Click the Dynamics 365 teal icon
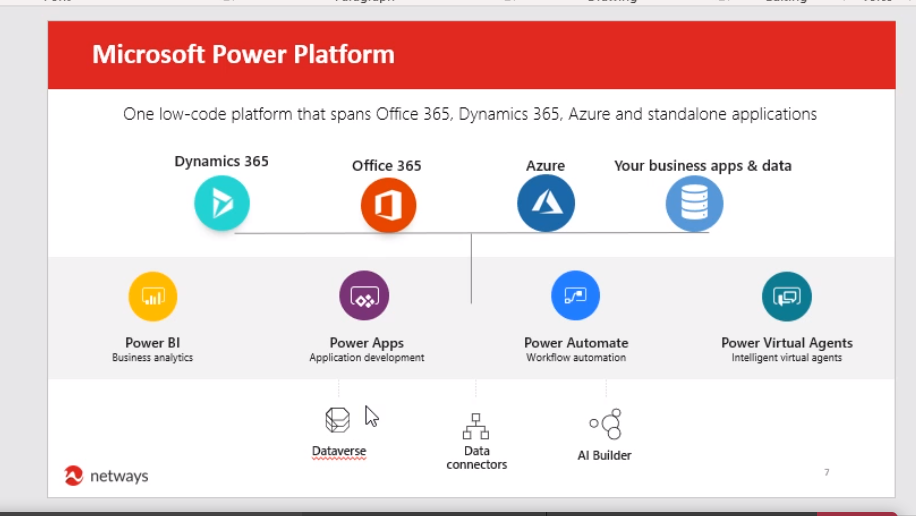Image resolution: width=916 pixels, height=516 pixels. 222,204
